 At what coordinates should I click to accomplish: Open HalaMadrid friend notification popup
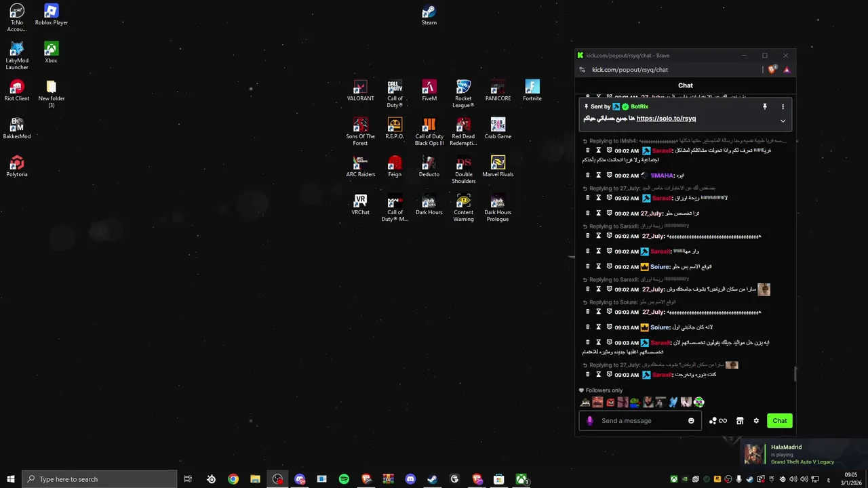[x=805, y=454]
